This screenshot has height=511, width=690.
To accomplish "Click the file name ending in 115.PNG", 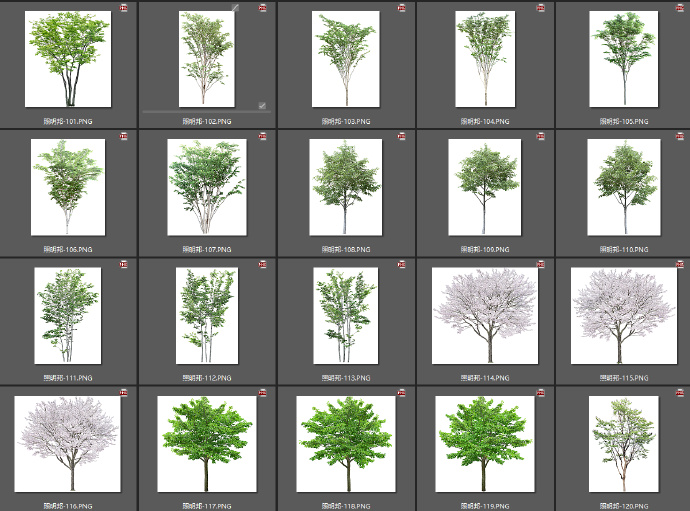I will coord(624,378).
